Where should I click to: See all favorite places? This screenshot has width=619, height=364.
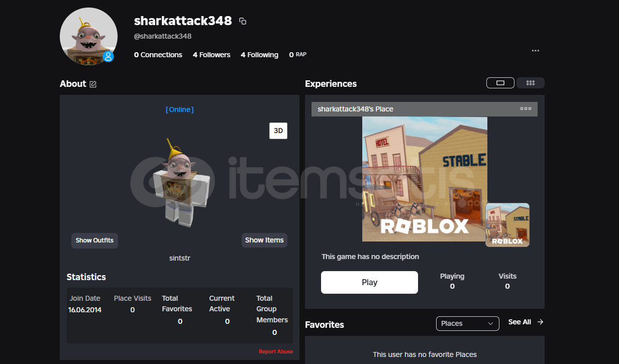click(520, 322)
